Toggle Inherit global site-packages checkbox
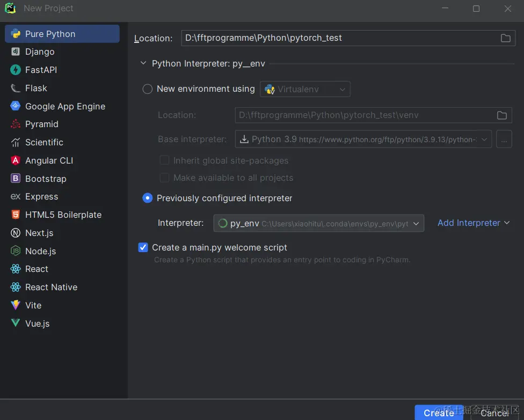Screen dimensions: 524x420 [x=164, y=160]
